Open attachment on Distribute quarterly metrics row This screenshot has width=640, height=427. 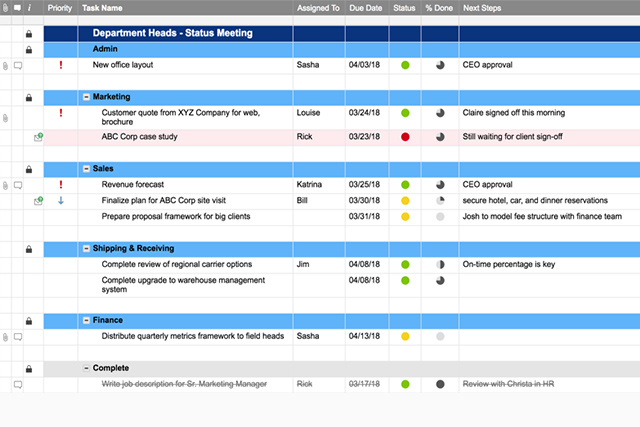5,337
